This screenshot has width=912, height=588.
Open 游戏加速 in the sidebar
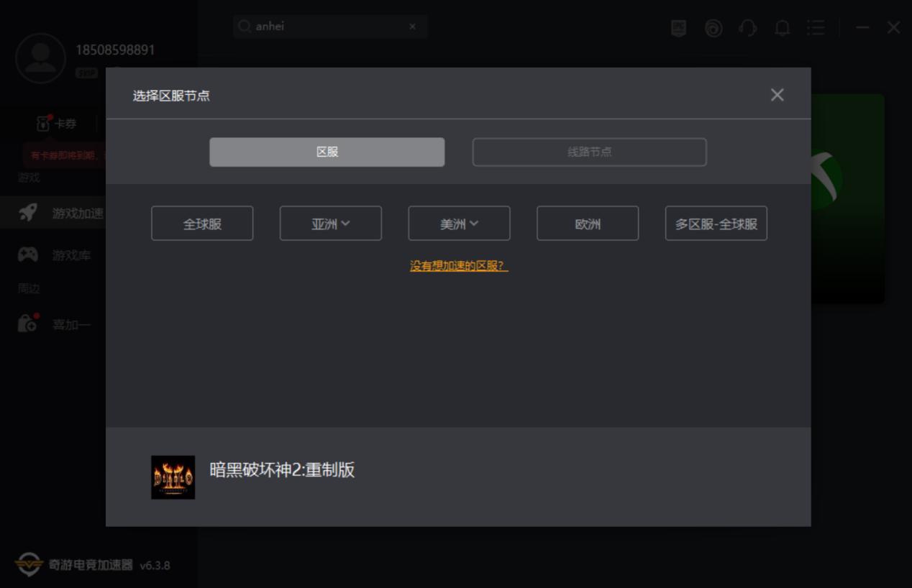pos(53,213)
